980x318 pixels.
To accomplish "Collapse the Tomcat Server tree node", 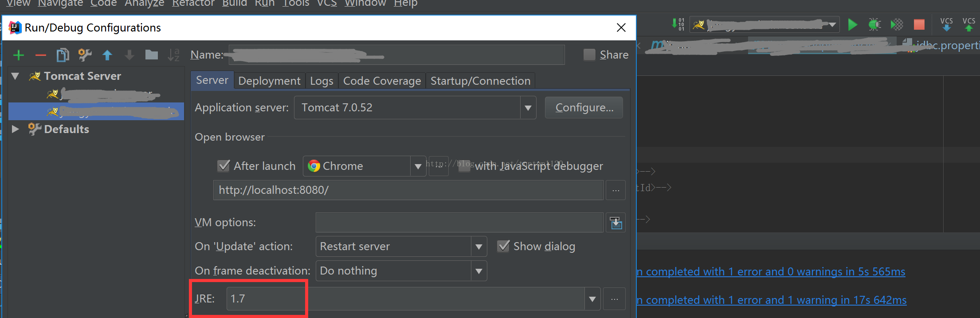I will tap(16, 76).
